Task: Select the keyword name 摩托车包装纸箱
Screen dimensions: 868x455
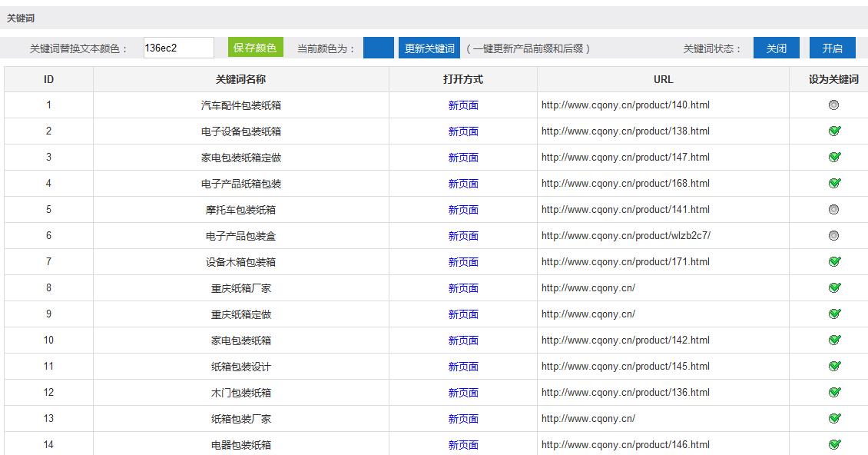Action: [x=240, y=210]
